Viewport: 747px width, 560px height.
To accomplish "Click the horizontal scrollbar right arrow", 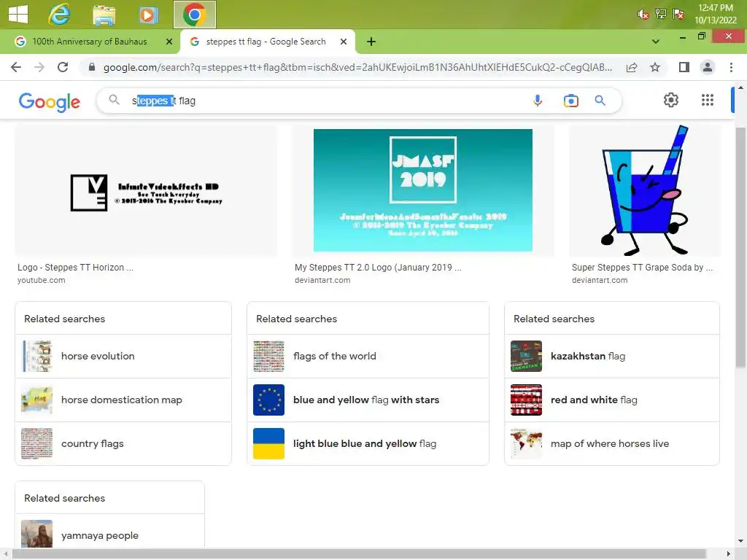I will (729, 554).
